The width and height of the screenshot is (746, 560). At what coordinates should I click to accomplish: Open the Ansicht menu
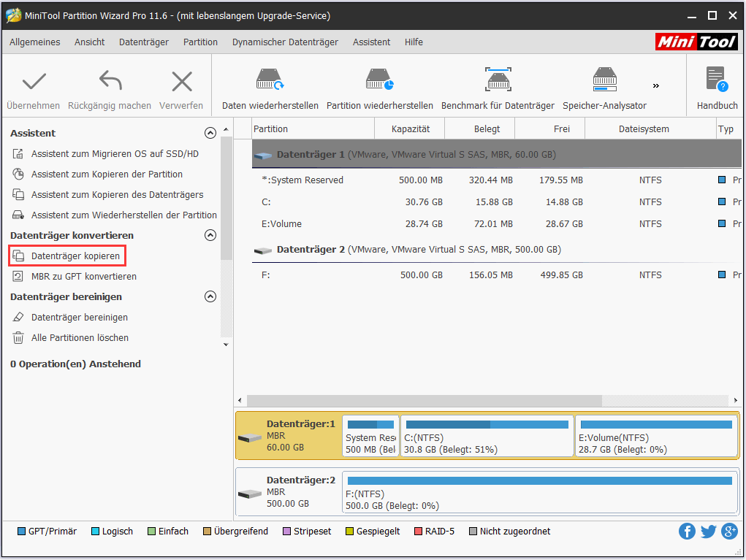point(89,42)
